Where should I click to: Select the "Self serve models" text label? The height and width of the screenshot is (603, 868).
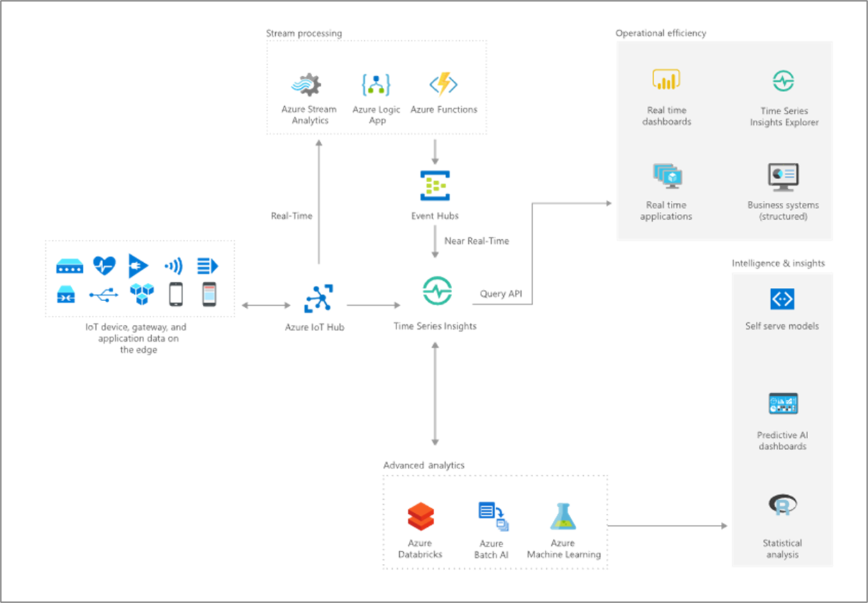(x=782, y=326)
